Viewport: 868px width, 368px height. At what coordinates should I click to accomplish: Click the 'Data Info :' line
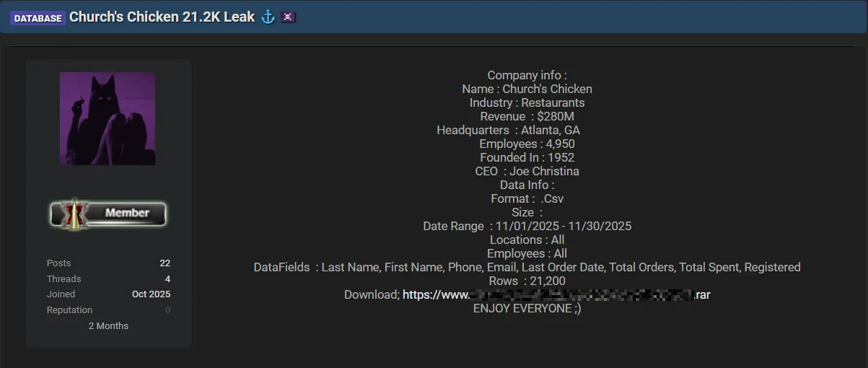tap(527, 185)
